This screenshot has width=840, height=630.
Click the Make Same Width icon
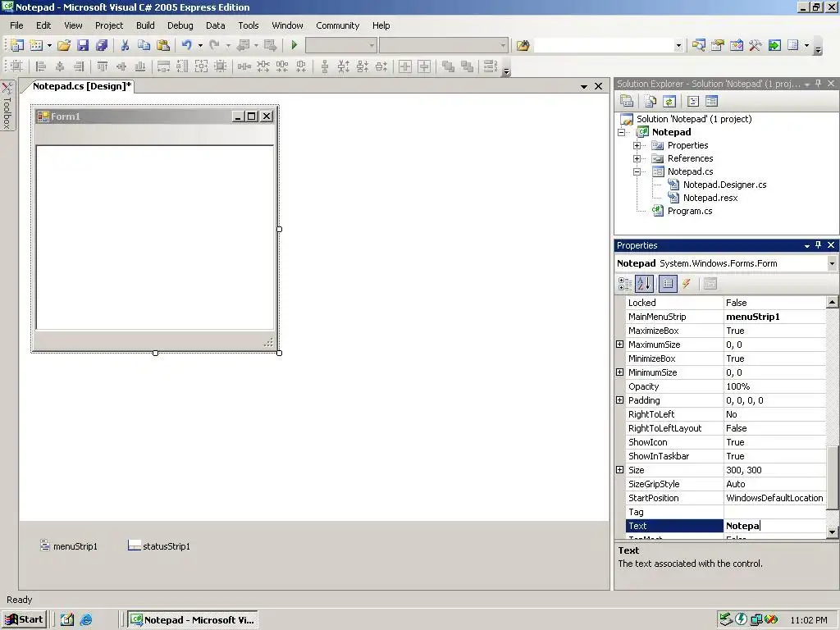(x=163, y=66)
